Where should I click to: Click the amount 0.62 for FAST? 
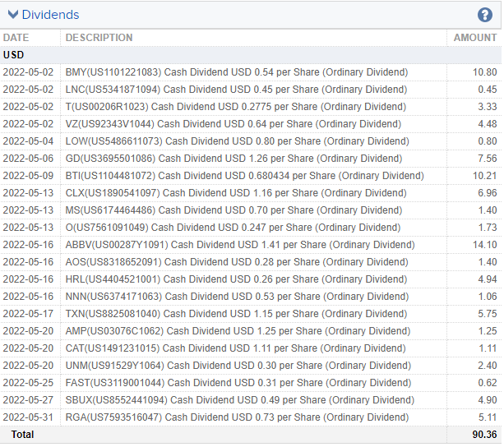click(x=488, y=383)
